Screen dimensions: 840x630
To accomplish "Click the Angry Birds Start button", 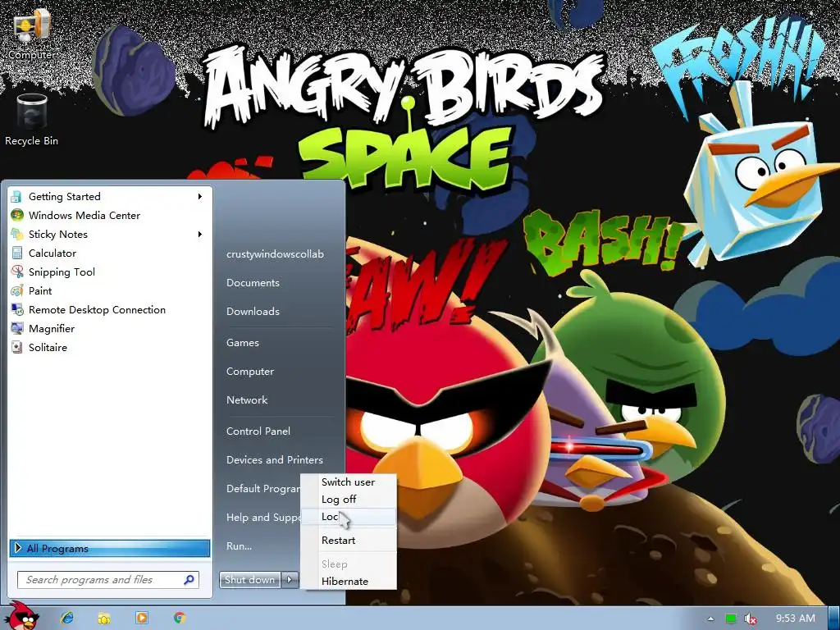I will pos(21,616).
